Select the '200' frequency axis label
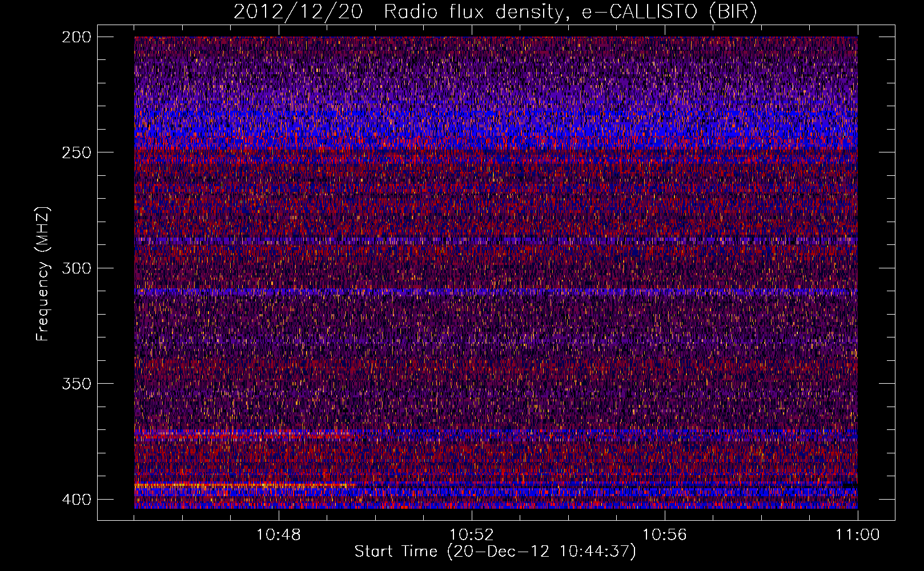924x571 pixels. tap(76, 37)
